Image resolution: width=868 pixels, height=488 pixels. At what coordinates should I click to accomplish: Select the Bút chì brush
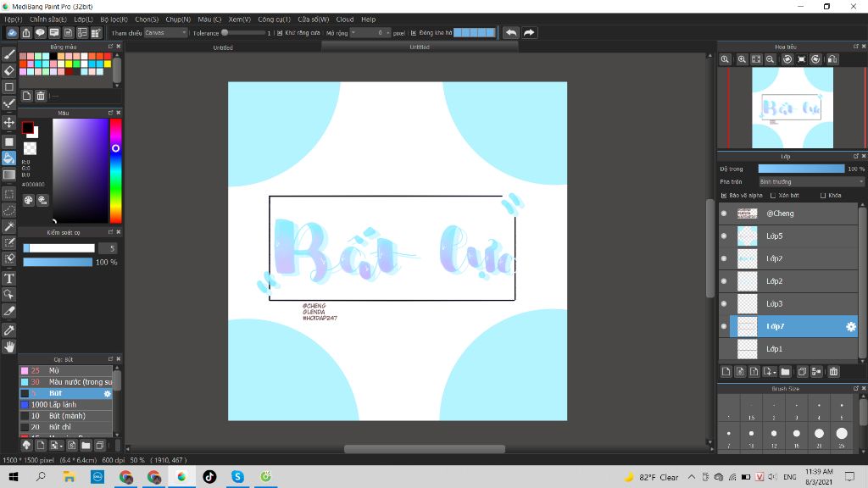(x=66, y=427)
